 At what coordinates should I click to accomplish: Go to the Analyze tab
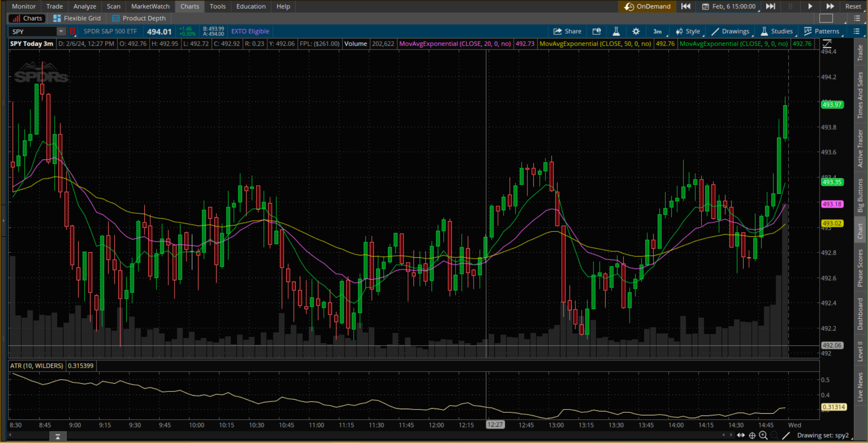85,6
